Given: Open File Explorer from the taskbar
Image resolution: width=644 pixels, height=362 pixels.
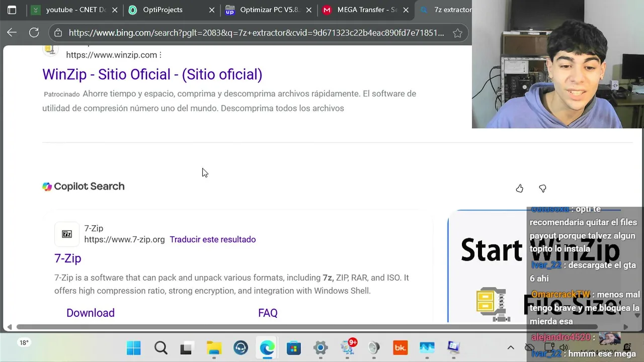Looking at the screenshot, I should click(214, 347).
